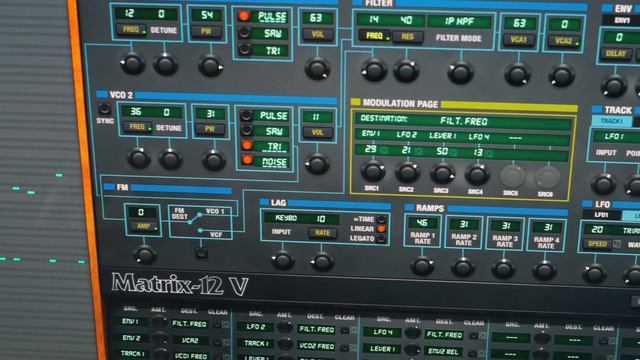Enable VCO 1 SAW waveform

point(244,33)
